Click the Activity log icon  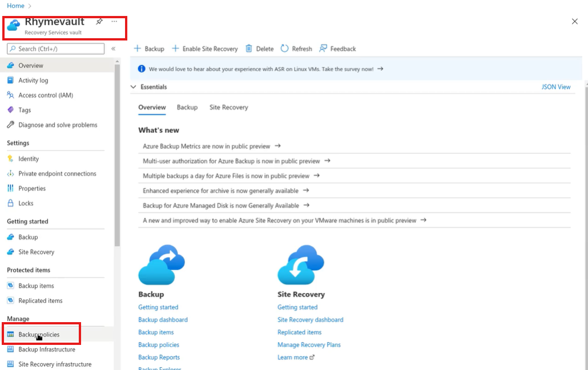[x=10, y=80]
